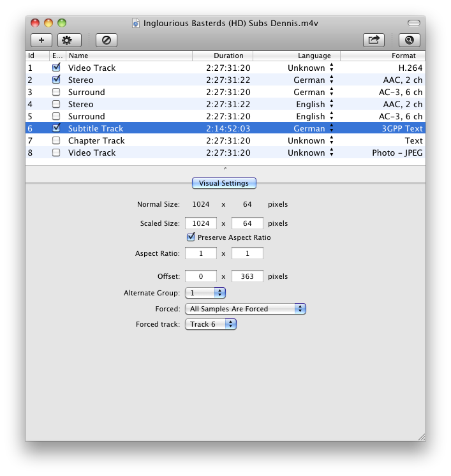
Task: Click the 'Text' format cell of row 7
Action: pos(413,140)
